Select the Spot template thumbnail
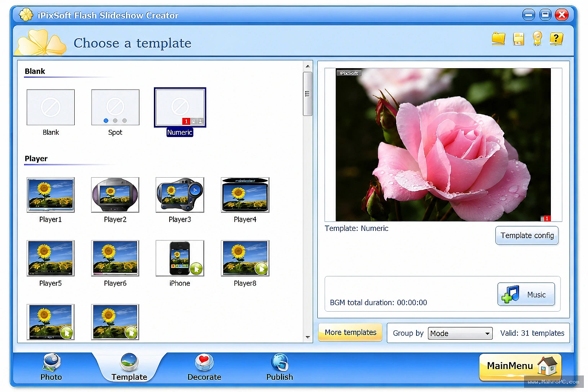Viewport: 588px width, 392px height. 115,107
